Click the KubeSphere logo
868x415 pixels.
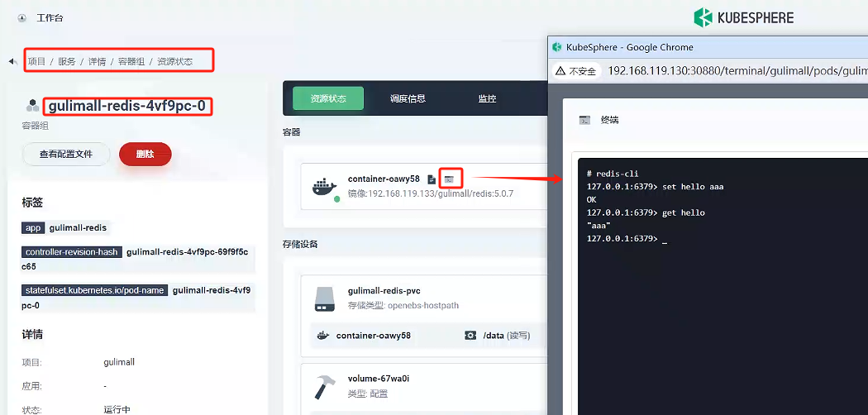click(x=743, y=17)
